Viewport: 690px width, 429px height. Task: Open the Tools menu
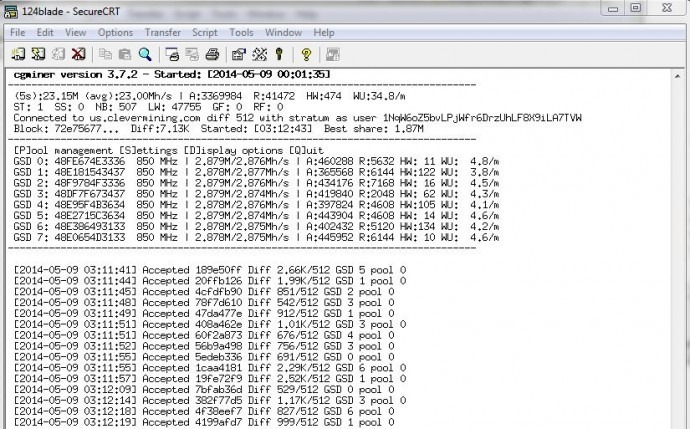click(x=241, y=33)
